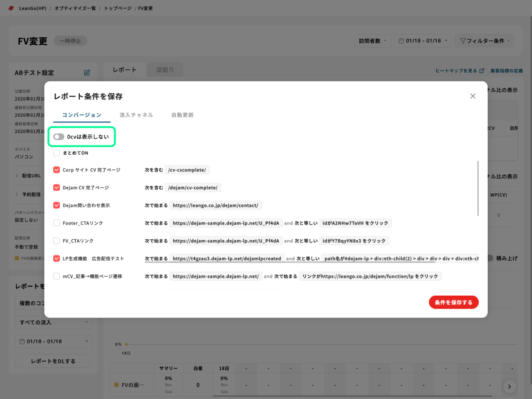532x399 pixels.
Task: Check the まとめてON checkbox
Action: pos(56,153)
